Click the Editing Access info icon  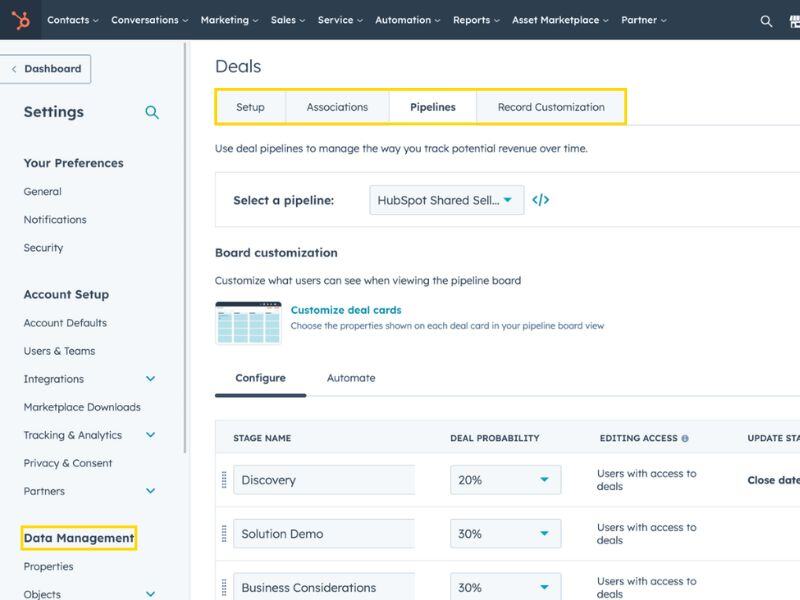(x=685, y=438)
